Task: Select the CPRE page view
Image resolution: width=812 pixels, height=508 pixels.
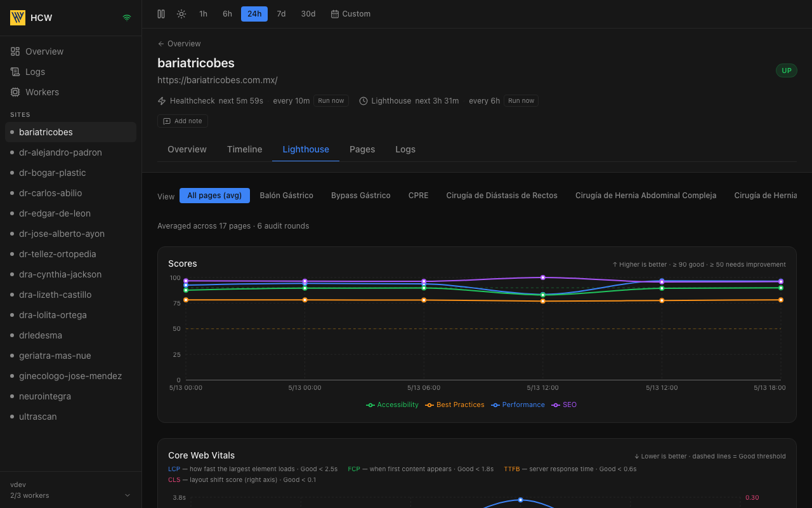Action: (419, 196)
